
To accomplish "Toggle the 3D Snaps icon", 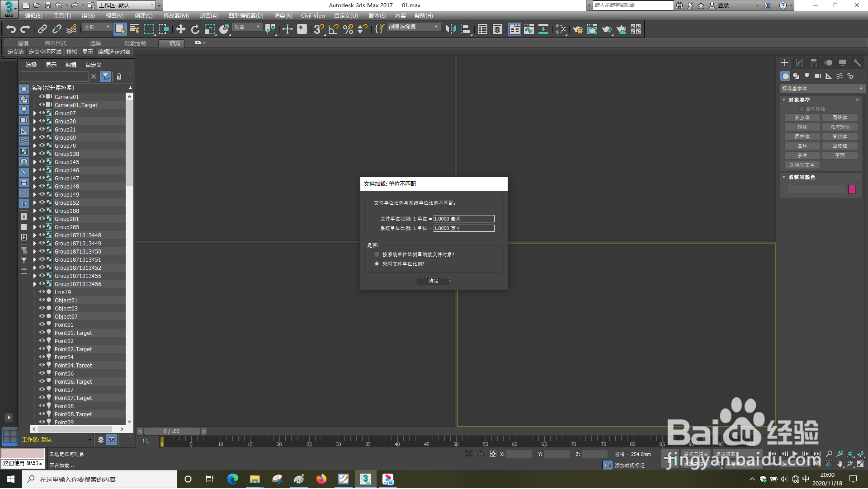I will click(319, 29).
